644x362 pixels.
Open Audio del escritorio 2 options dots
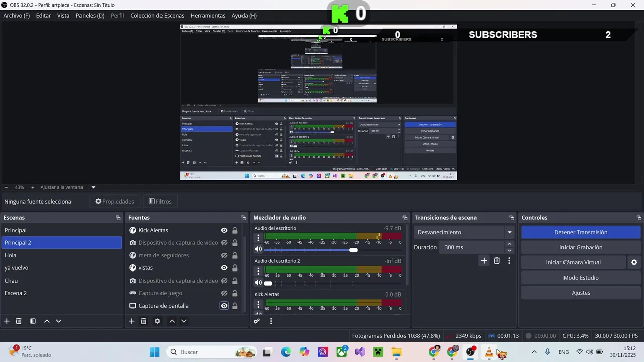(258, 271)
